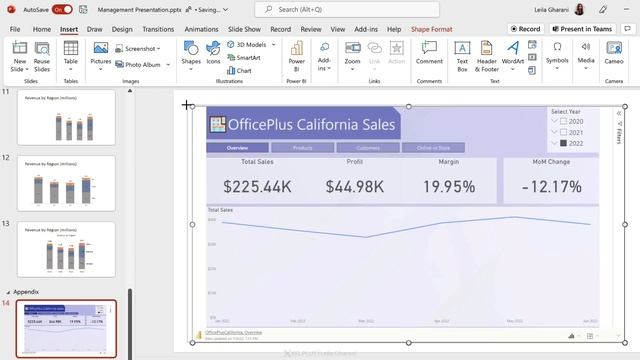The height and width of the screenshot is (360, 640).
Task: Insert Slide Number from Text group
Action: tap(532, 57)
